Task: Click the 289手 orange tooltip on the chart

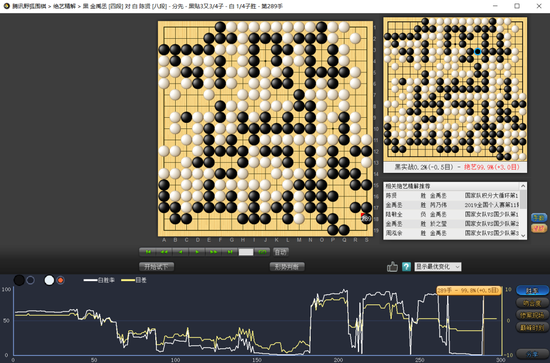Action: [x=469, y=290]
